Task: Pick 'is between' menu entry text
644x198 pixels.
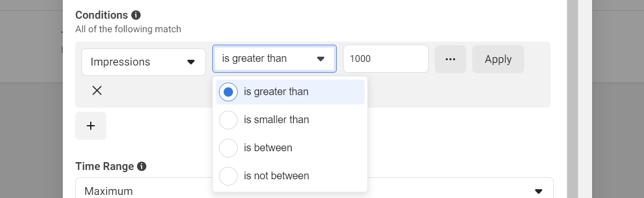Action: point(268,148)
